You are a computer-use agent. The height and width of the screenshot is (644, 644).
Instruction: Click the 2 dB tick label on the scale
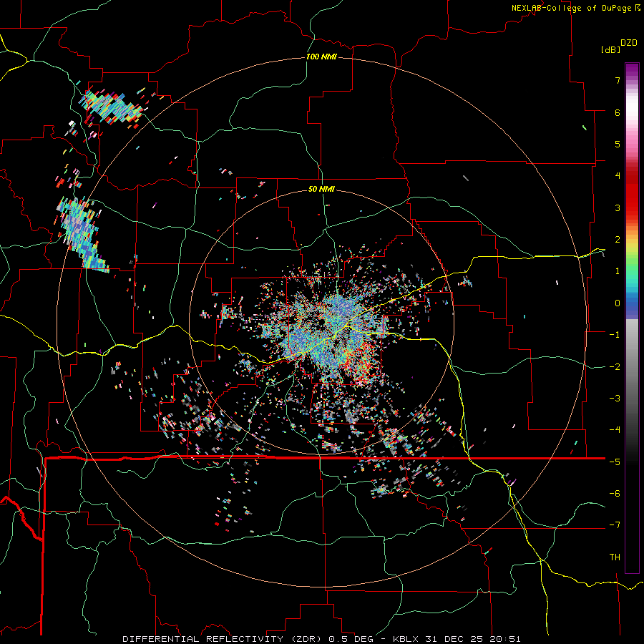(x=618, y=240)
